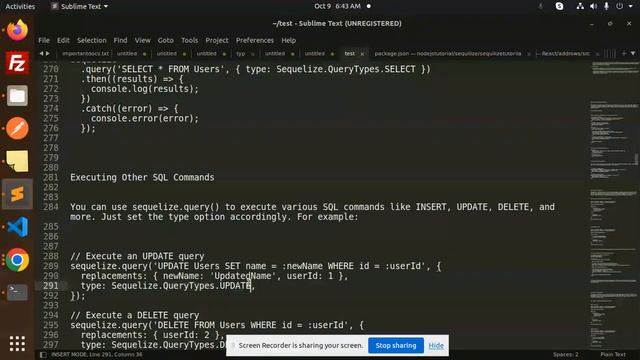The image size is (640, 360).
Task: Click the vertical scrollbar handle
Action: 636,159
